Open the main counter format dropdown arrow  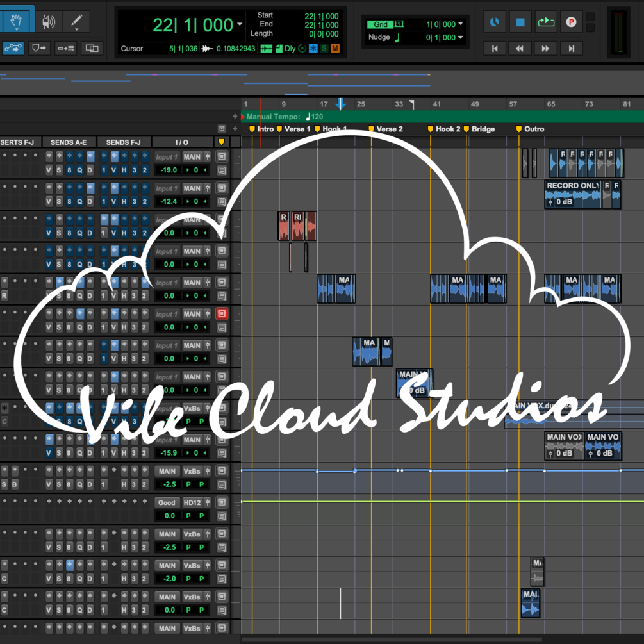[x=240, y=24]
